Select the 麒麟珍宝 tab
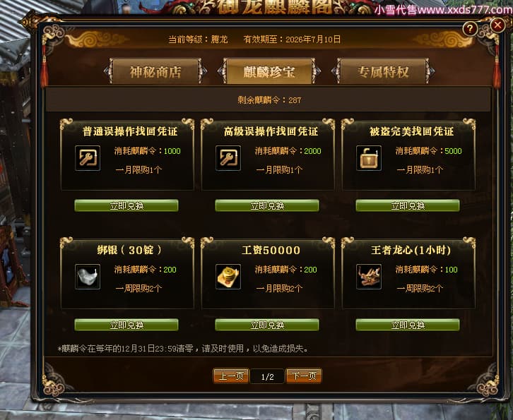Screen dimensions: 513x420 [269, 71]
